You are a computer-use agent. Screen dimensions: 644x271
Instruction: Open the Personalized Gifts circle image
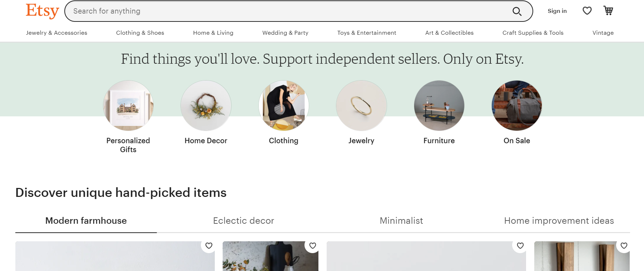click(128, 106)
